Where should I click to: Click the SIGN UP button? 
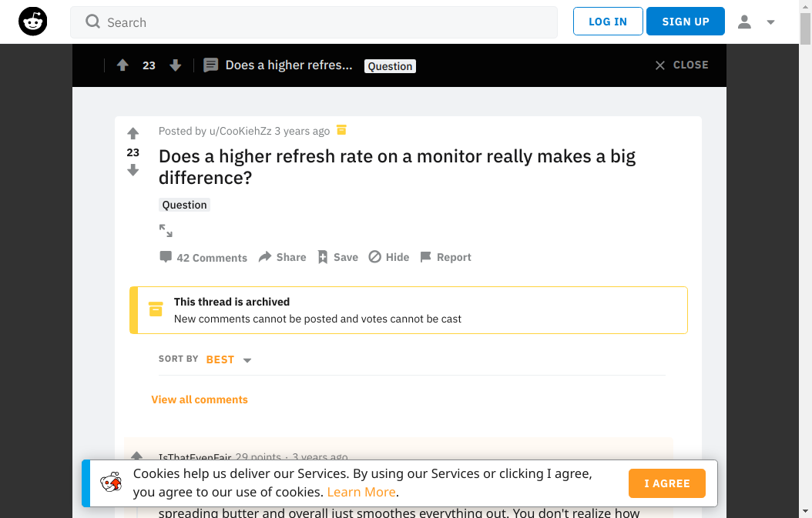pyautogui.click(x=686, y=22)
